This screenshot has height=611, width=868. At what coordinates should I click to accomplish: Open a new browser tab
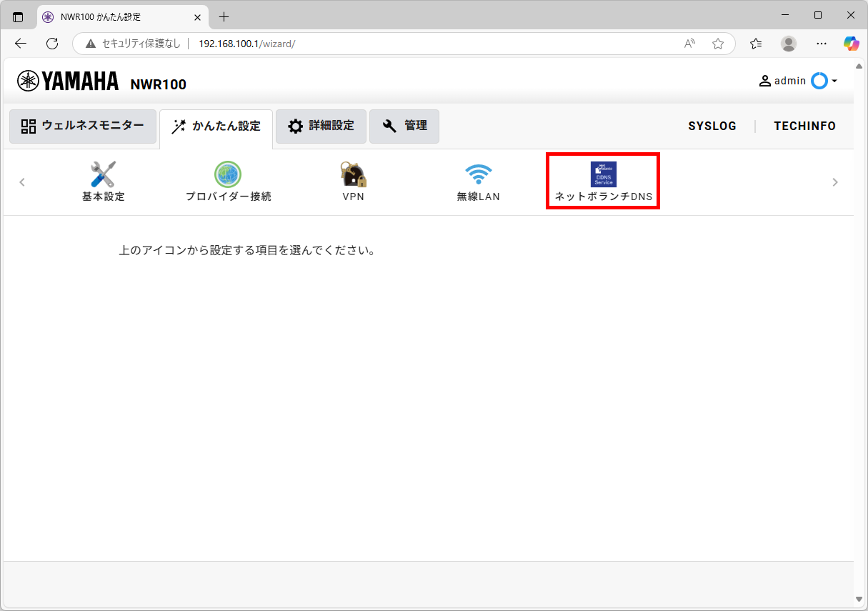point(224,16)
